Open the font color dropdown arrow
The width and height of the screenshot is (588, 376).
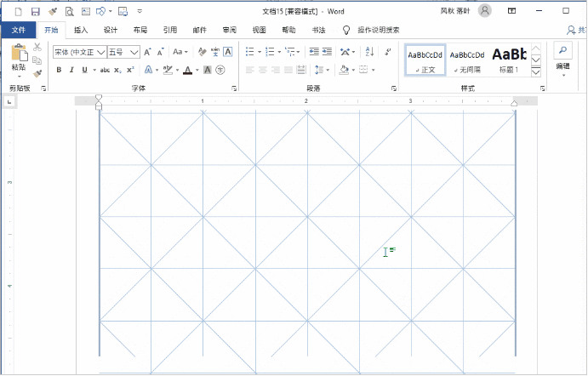[x=197, y=70]
